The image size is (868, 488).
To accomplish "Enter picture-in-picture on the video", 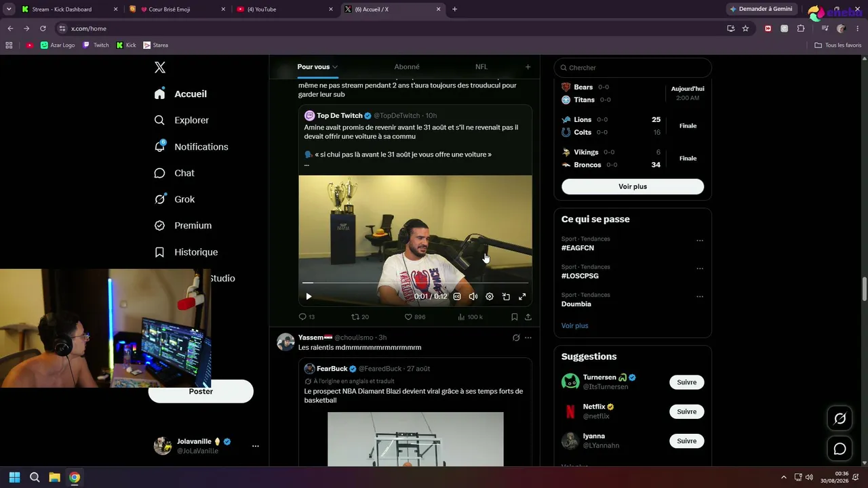I will (506, 296).
